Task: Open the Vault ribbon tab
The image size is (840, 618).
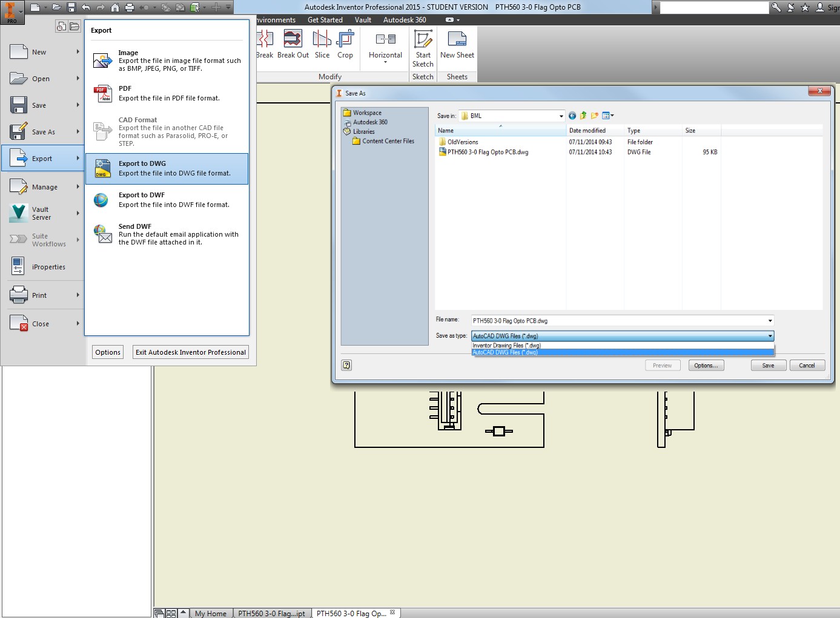Action: [x=363, y=20]
